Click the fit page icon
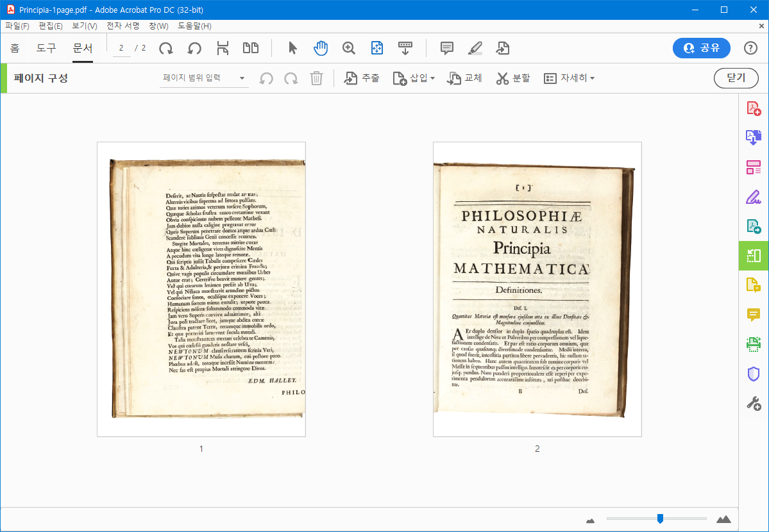The width and height of the screenshot is (769, 532). (x=376, y=48)
